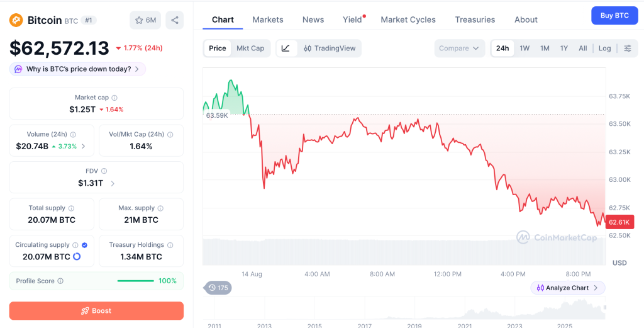644x328 pixels.
Task: Open the Markets tab
Action: point(268,20)
